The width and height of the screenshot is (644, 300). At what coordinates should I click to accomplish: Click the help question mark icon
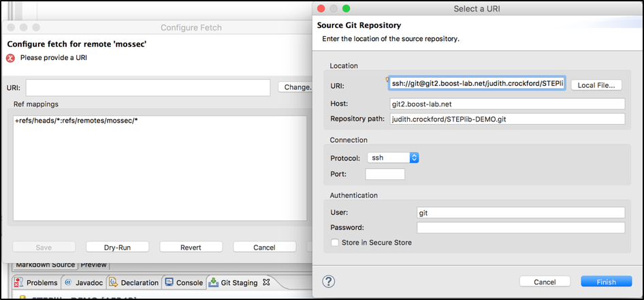[328, 282]
